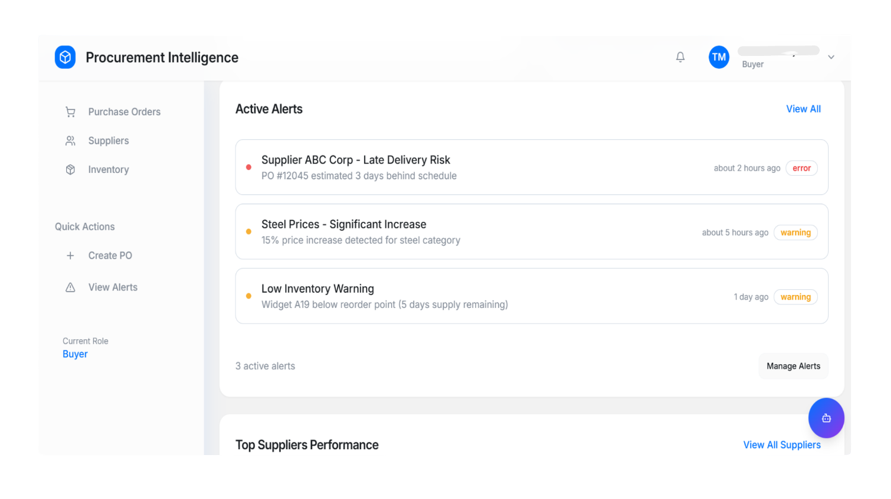Open the floating chatbot assistant button
This screenshot has height=499, width=891.
click(x=826, y=418)
